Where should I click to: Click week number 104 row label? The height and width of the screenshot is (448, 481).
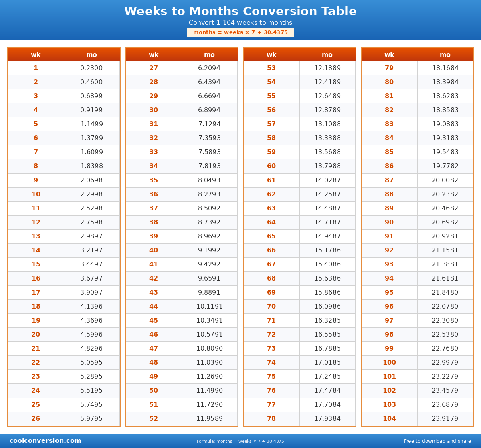pos(389,419)
